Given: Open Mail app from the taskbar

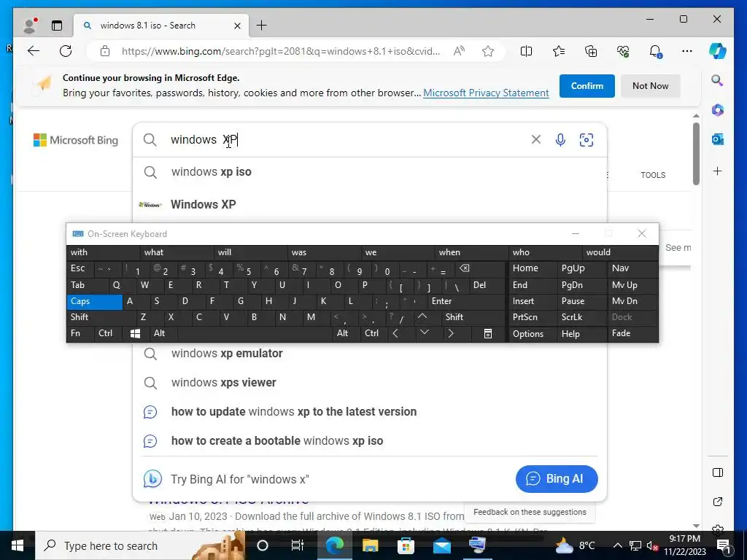Looking at the screenshot, I should point(441,545).
